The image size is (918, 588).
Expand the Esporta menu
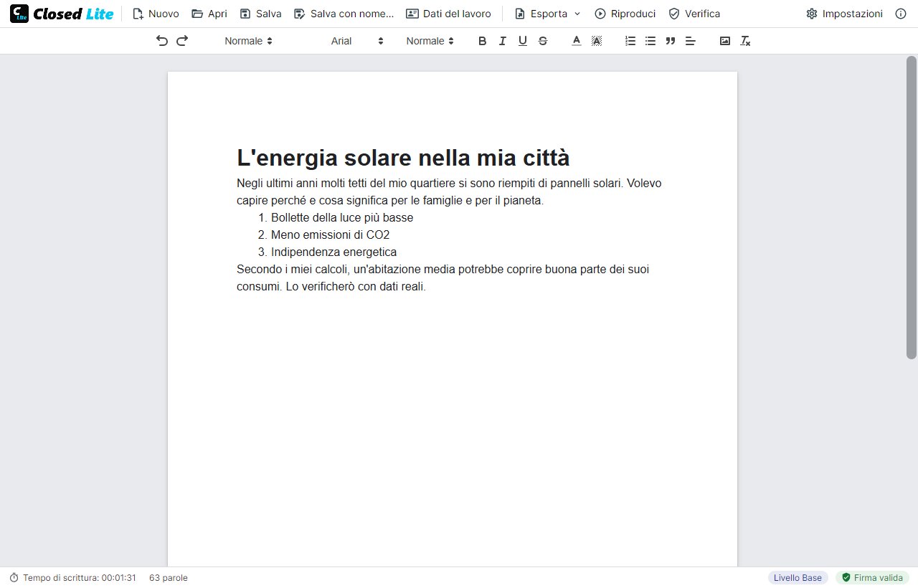tap(547, 14)
